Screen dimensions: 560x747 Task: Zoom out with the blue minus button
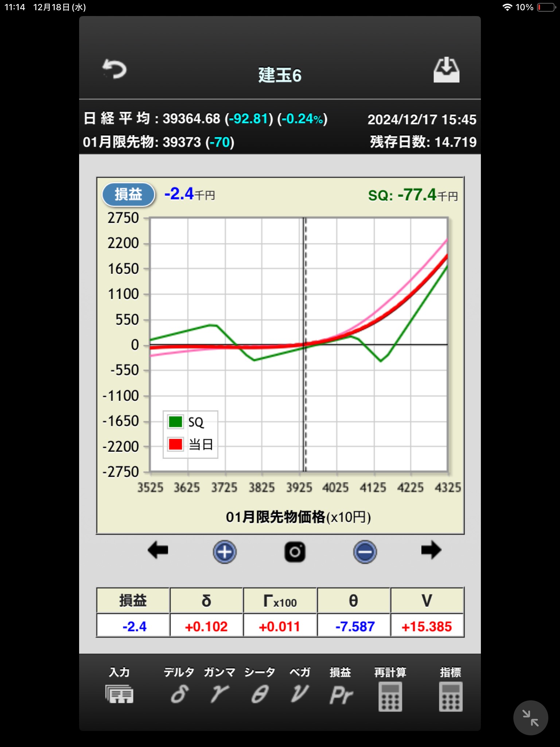[365, 551]
